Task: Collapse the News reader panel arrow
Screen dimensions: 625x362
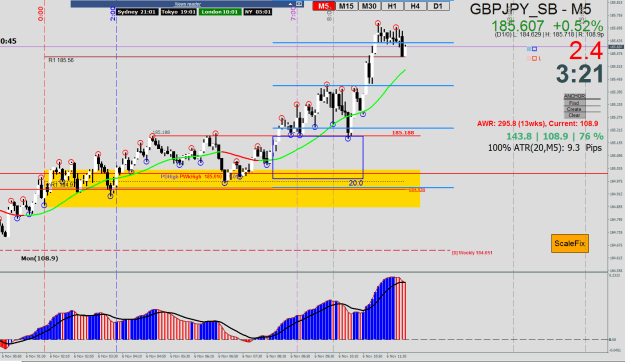Action: coord(291,4)
